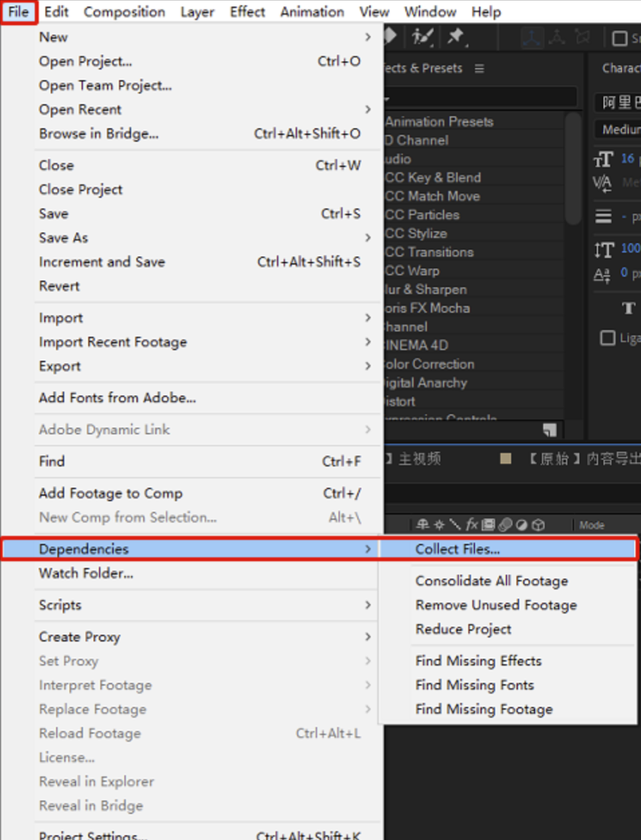The height and width of the screenshot is (840, 641).
Task: Click the create new animation preset icon
Action: pyautogui.click(x=549, y=430)
